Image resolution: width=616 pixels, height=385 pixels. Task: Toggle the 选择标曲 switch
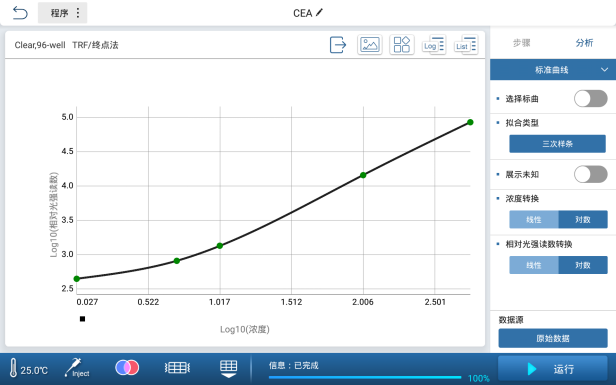pyautogui.click(x=590, y=99)
